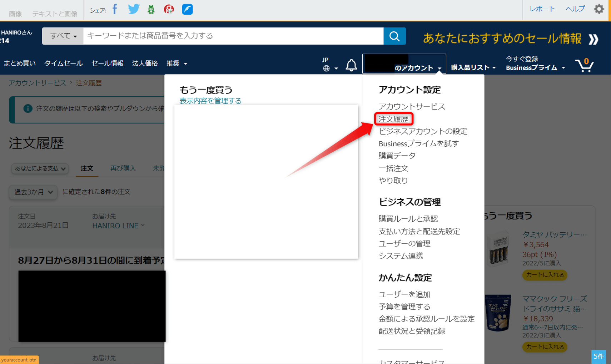
Task: Open まとめ買い in the nav bar
Action: 20,64
